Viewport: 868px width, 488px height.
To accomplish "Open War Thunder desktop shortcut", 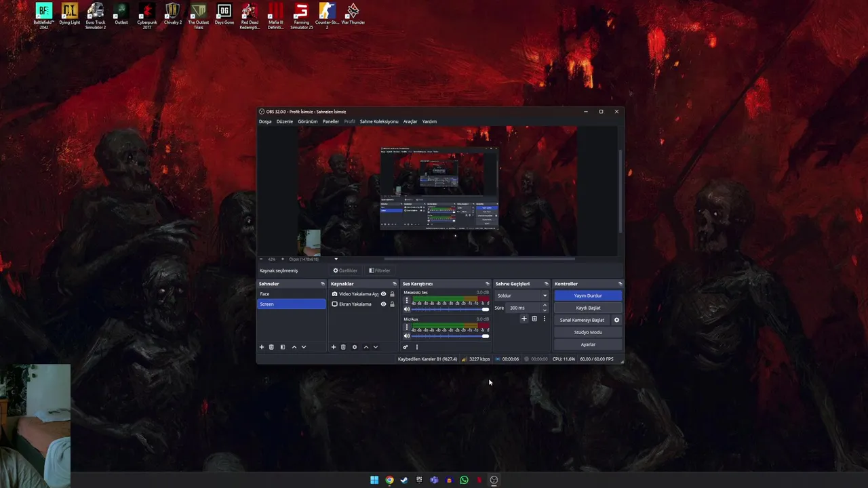I will point(353,15).
